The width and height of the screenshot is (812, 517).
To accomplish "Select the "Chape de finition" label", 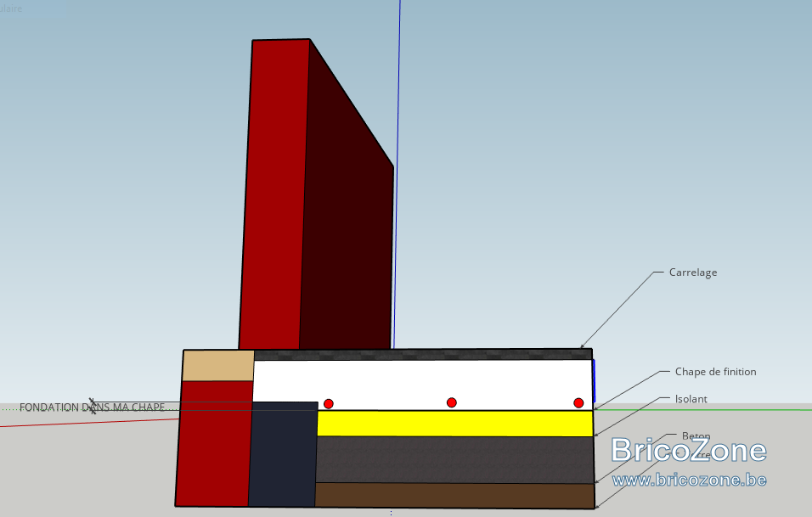I will [x=715, y=372].
